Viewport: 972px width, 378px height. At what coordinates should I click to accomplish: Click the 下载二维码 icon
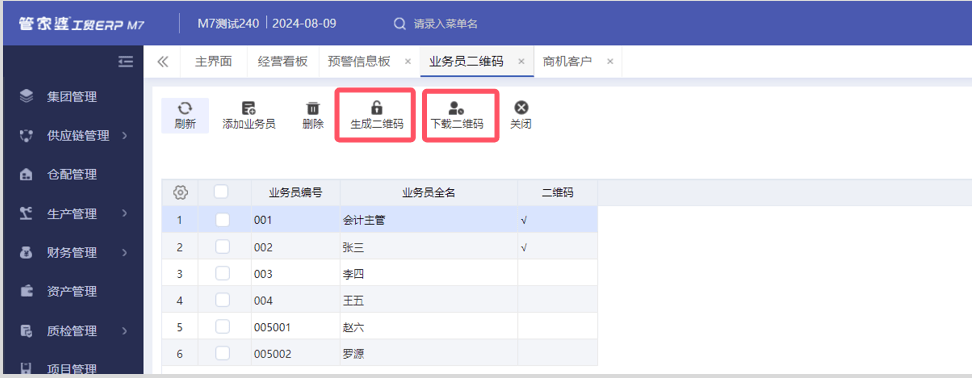456,108
